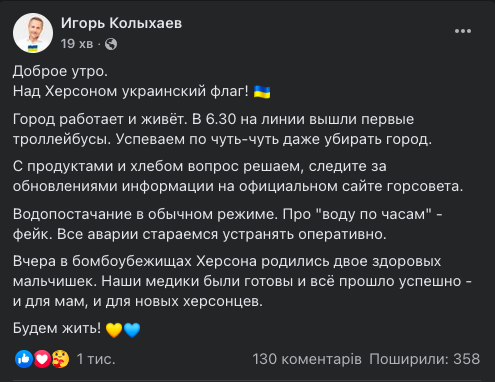Click the blue heart emoji
The width and height of the screenshot is (495, 382).
132,330
